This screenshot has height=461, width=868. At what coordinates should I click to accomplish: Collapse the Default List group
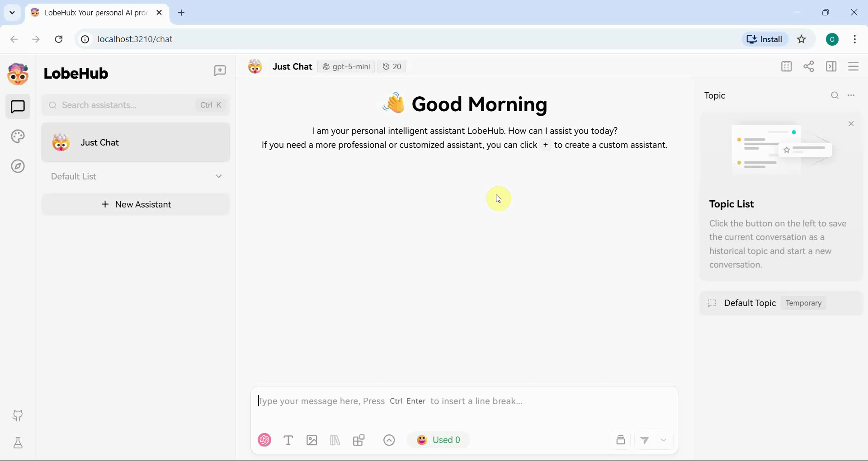click(219, 177)
